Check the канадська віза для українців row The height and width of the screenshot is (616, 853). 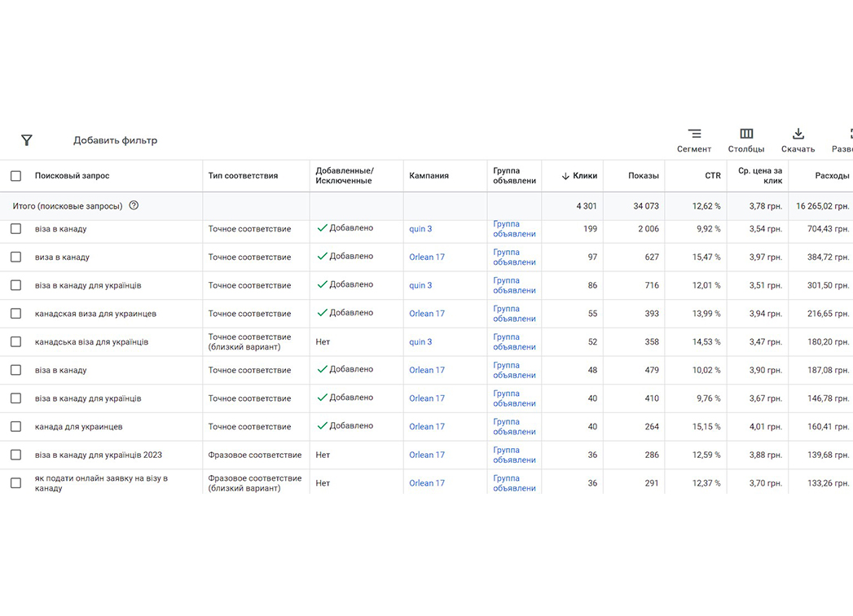15,341
